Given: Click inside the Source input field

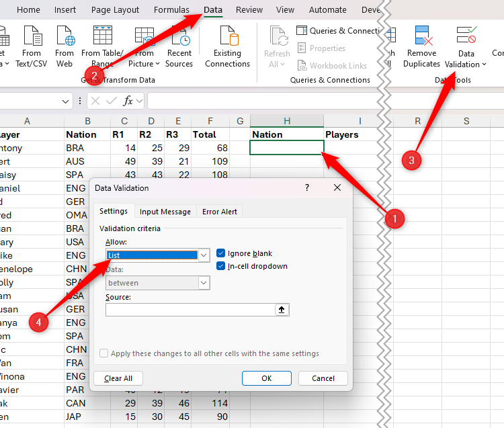Looking at the screenshot, I should point(190,310).
